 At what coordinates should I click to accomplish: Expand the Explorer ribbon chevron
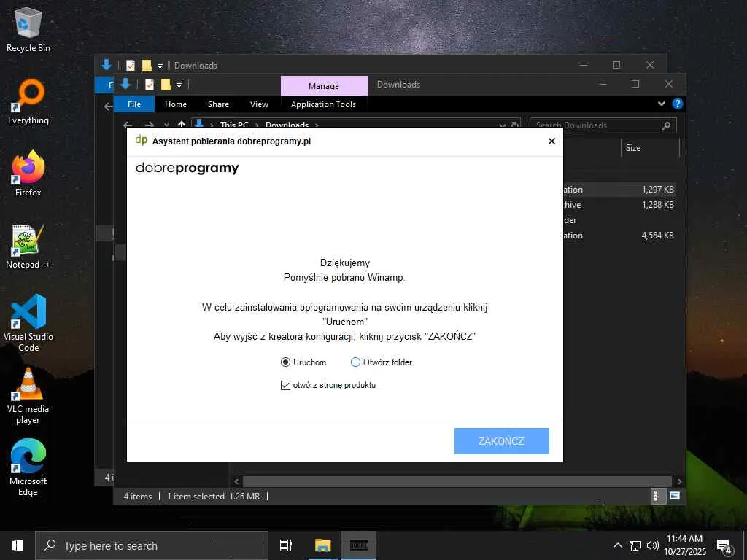(x=661, y=104)
